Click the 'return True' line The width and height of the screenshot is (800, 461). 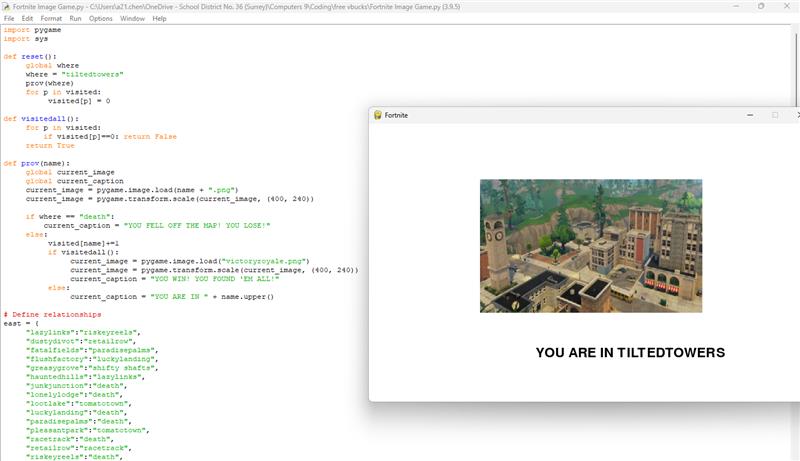click(50, 145)
